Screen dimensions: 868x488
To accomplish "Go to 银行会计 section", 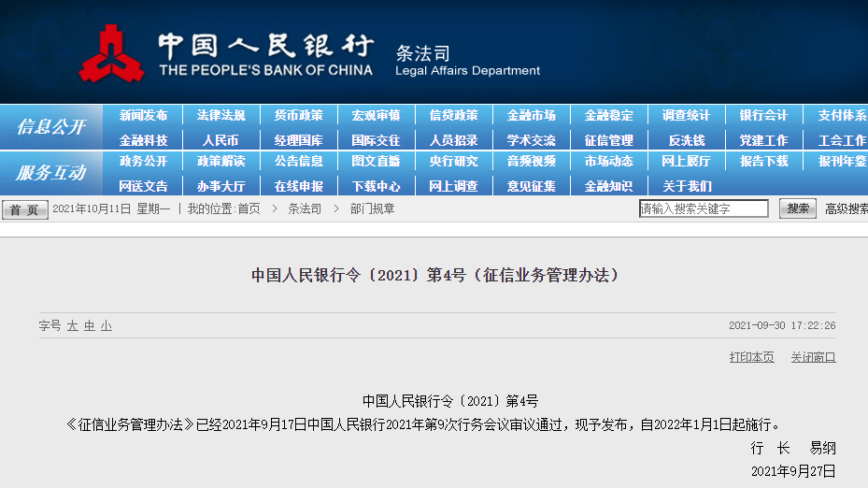I will (x=763, y=115).
